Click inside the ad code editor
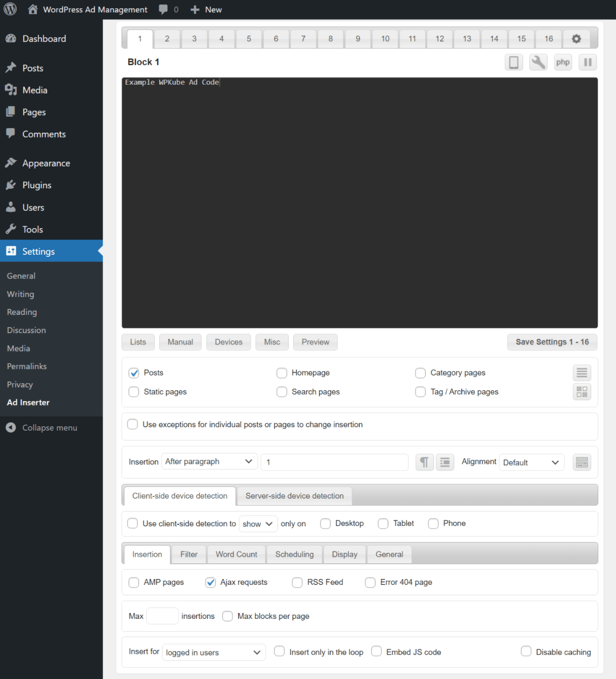616x679 pixels. point(360,203)
